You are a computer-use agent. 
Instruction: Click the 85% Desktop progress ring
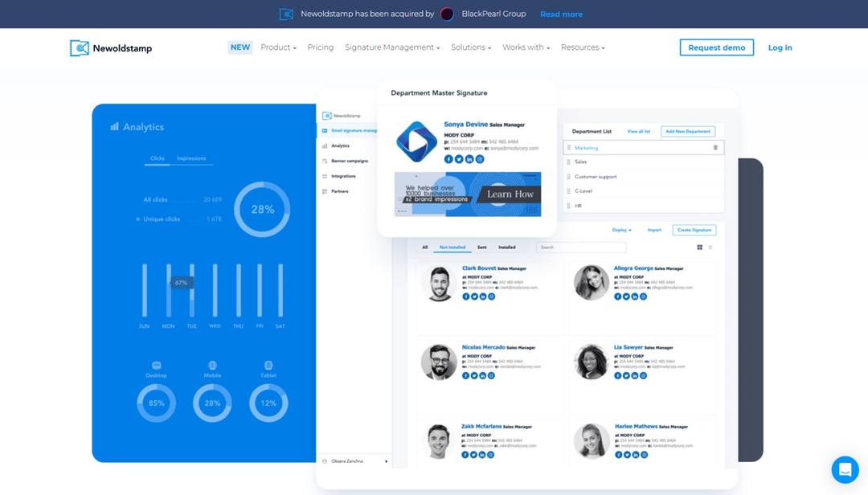tap(156, 403)
